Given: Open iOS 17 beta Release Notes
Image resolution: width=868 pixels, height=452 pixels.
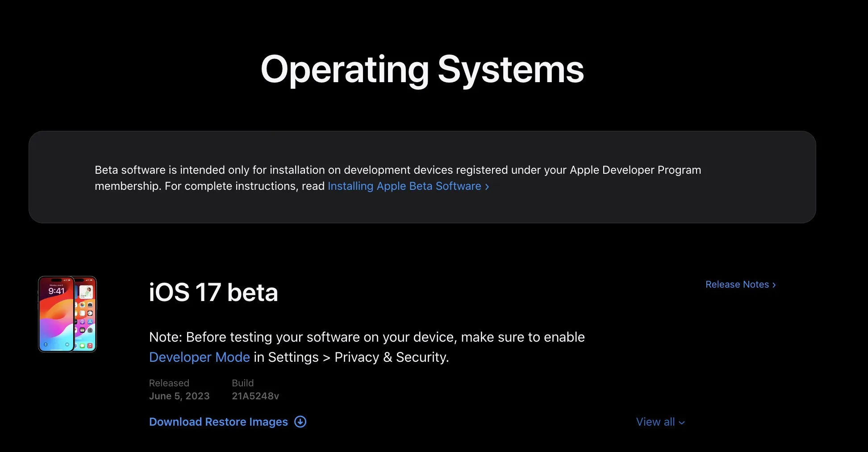Looking at the screenshot, I should coord(740,285).
